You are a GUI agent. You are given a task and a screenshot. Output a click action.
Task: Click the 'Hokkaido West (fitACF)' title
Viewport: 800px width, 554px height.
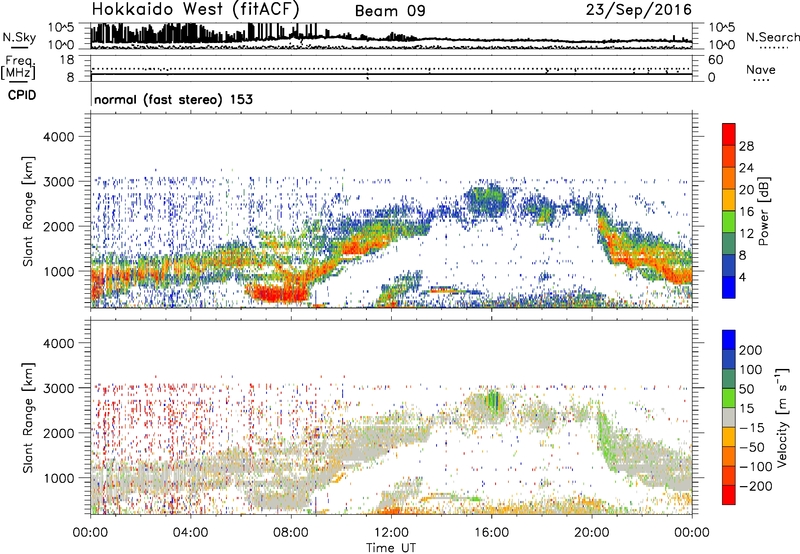coord(195,10)
